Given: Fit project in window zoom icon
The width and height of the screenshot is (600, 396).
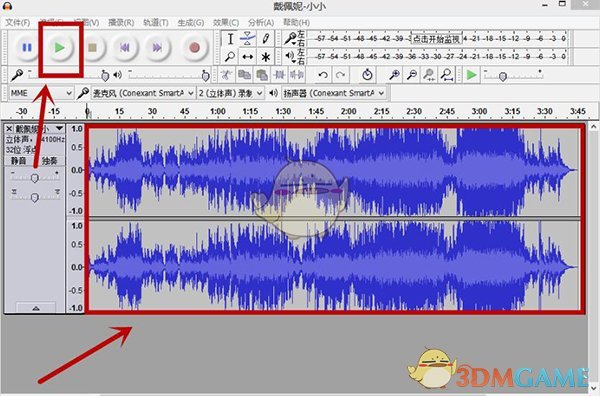Looking at the screenshot, I should [x=447, y=75].
